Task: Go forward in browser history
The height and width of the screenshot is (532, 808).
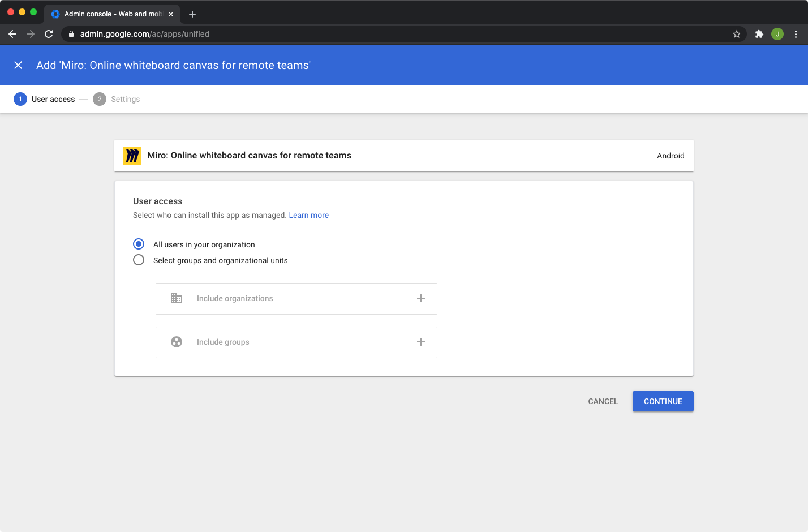Action: pyautogui.click(x=31, y=34)
